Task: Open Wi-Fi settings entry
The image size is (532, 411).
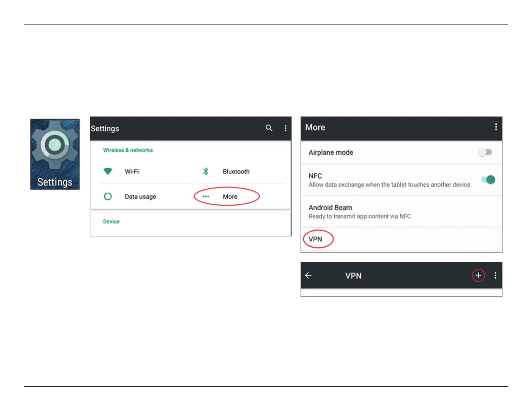Action: click(147, 172)
